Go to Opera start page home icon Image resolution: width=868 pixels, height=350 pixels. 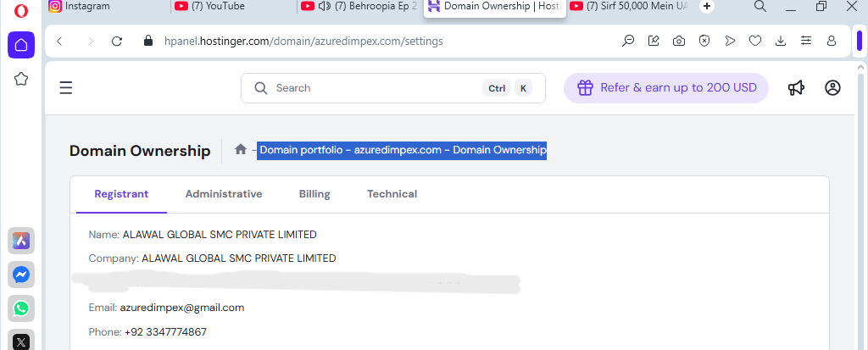point(21,45)
